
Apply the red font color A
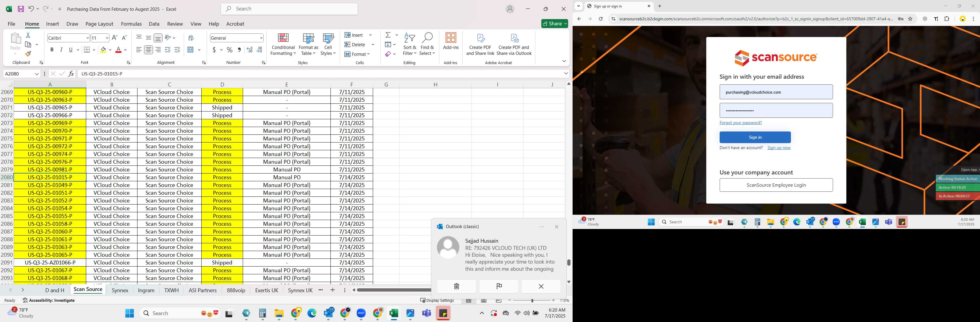point(118,50)
